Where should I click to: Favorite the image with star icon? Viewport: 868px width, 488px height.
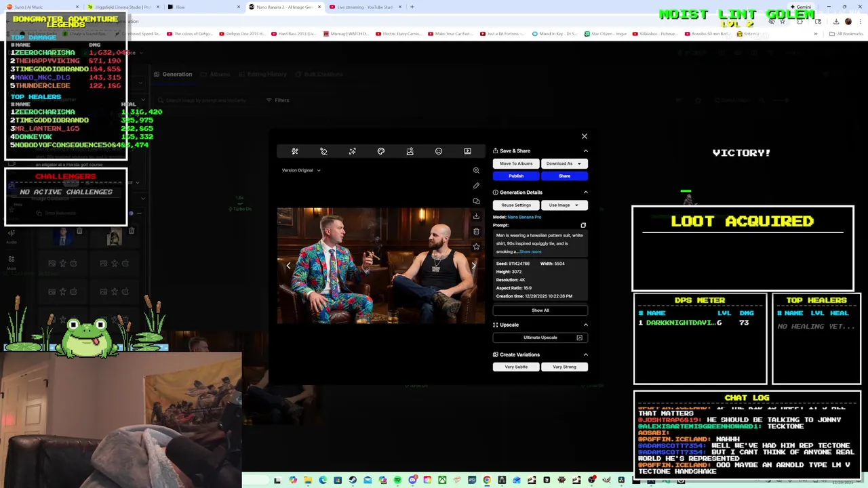click(476, 247)
